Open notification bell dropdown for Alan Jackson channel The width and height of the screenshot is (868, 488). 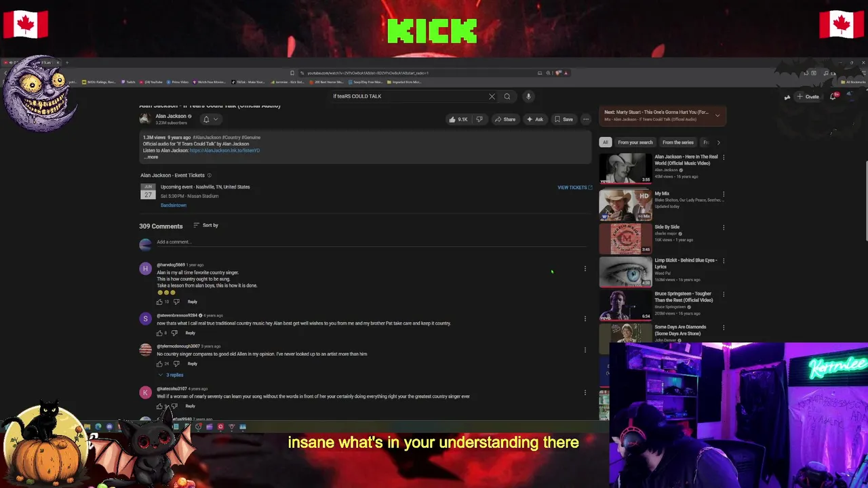210,119
